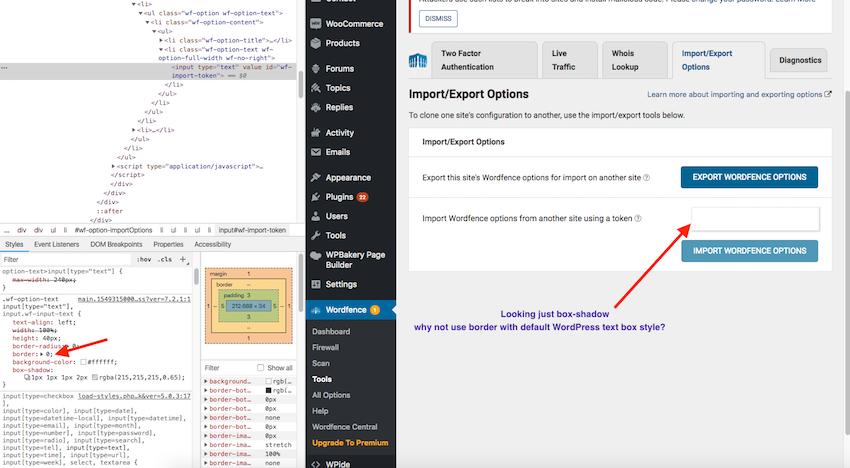The image size is (850, 468).
Task: Open the DevTools Properties tab
Action: coord(168,245)
